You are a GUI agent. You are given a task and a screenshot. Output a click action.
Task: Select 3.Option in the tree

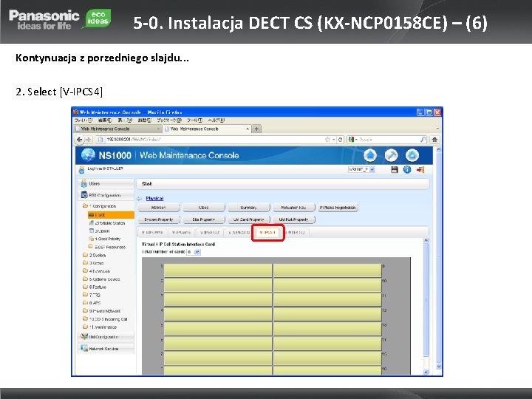point(100,231)
